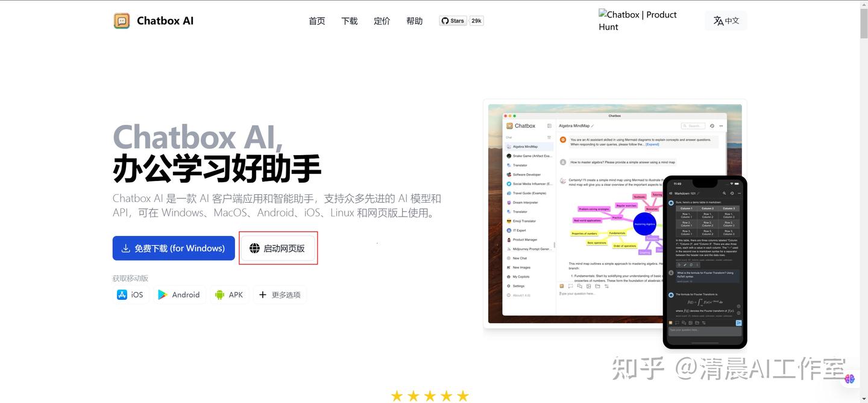This screenshot has height=403, width=868.
Task: Click the download arrow icon in 免费下载
Action: [x=126, y=248]
